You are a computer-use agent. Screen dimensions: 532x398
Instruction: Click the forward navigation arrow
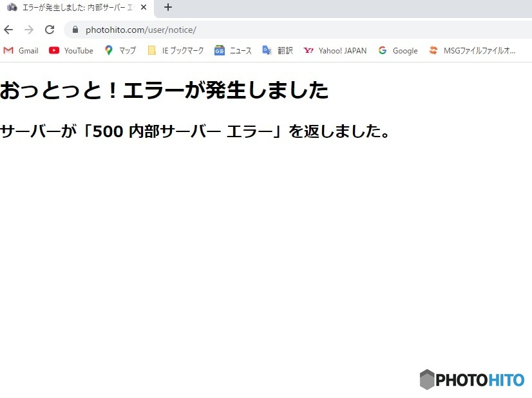click(28, 29)
